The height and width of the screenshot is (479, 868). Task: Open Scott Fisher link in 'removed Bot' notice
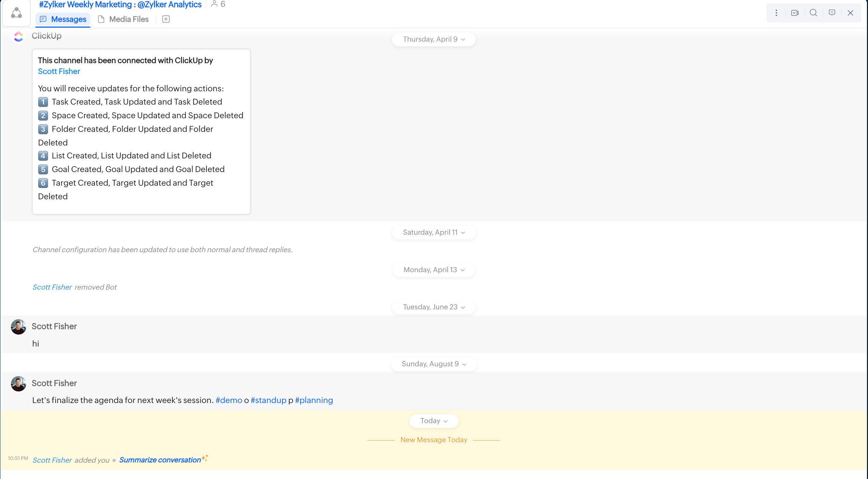tap(52, 287)
